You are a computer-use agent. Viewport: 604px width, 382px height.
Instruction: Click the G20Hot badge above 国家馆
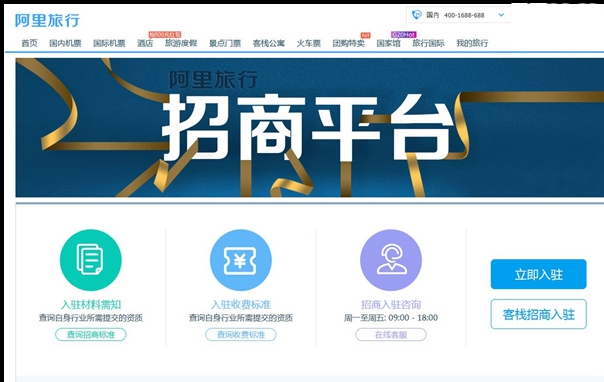[404, 35]
